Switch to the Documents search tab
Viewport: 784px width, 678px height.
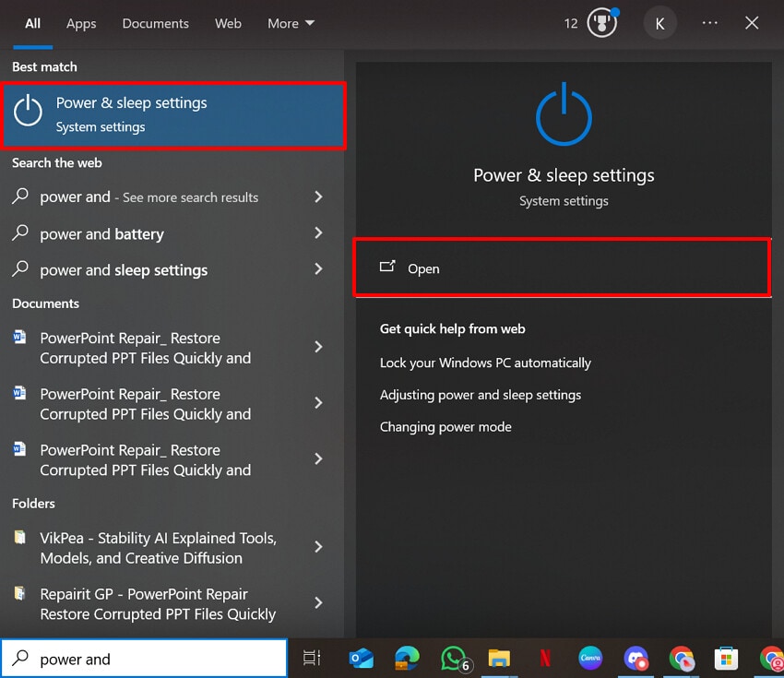(x=155, y=23)
